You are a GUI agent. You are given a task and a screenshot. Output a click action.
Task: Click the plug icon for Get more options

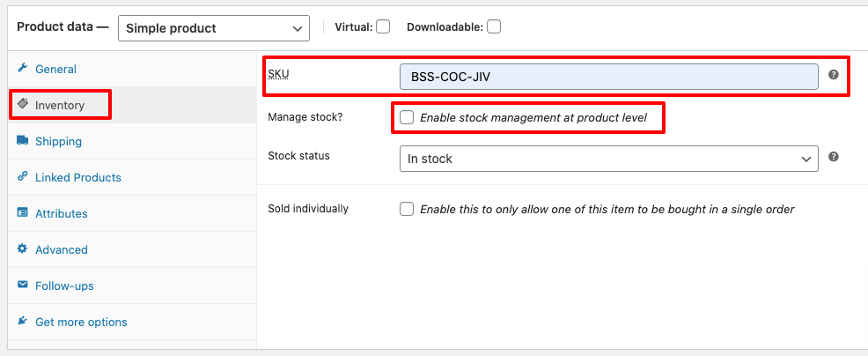click(22, 321)
